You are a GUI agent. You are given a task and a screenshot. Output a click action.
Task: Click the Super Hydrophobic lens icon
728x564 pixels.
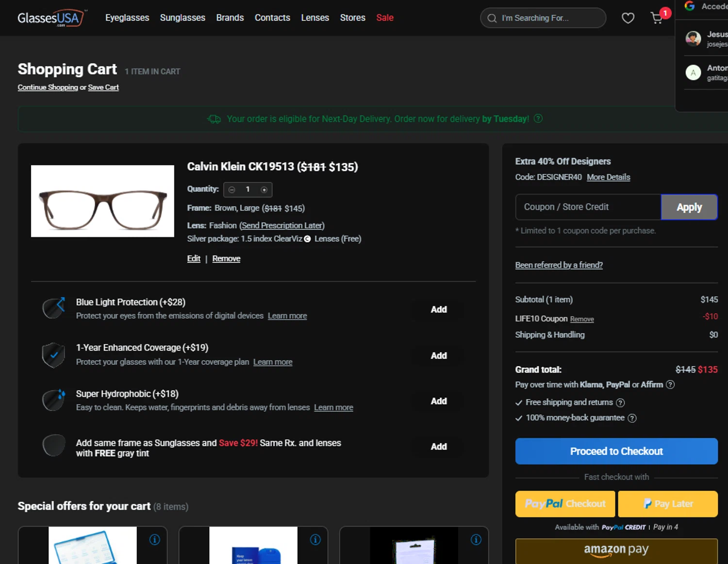point(54,401)
